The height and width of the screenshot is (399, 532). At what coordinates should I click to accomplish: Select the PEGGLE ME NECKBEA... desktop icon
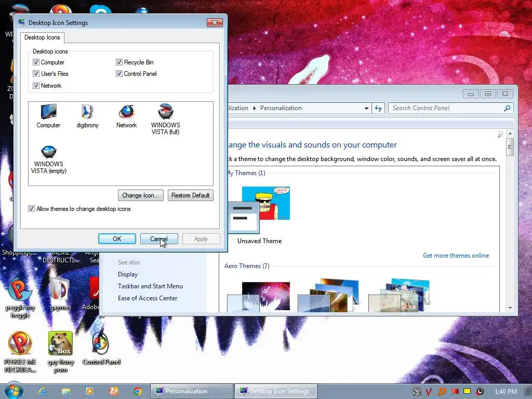(x=20, y=352)
